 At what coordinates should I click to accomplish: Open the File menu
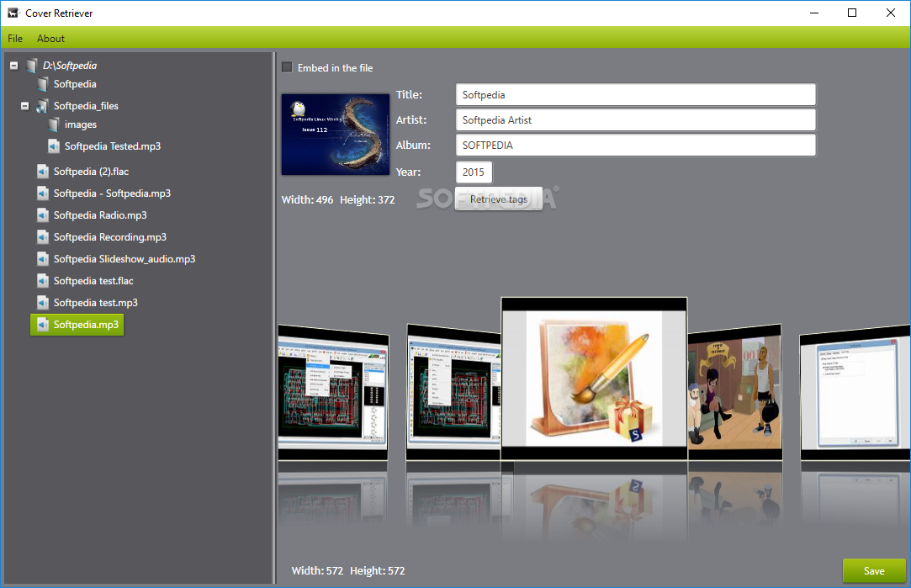point(15,39)
